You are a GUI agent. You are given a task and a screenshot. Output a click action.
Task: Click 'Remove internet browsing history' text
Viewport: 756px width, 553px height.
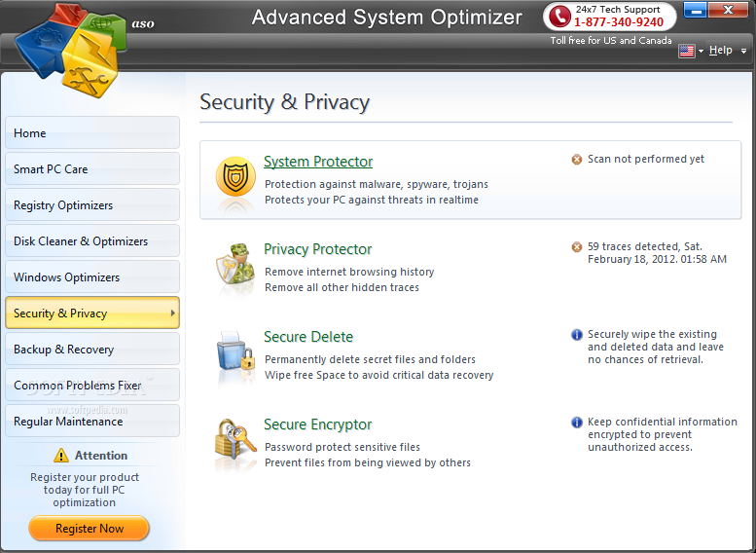click(349, 272)
